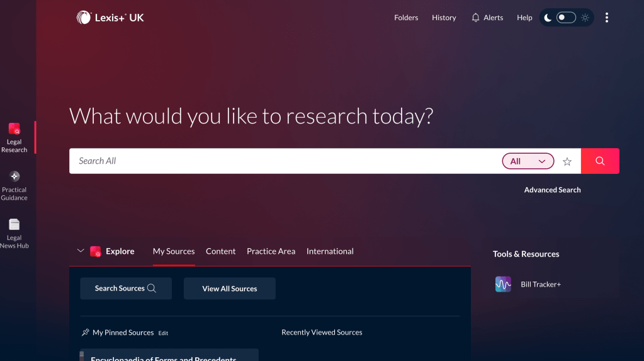Collapse the Explore section chevron
This screenshot has width=644, height=361.
80,251
